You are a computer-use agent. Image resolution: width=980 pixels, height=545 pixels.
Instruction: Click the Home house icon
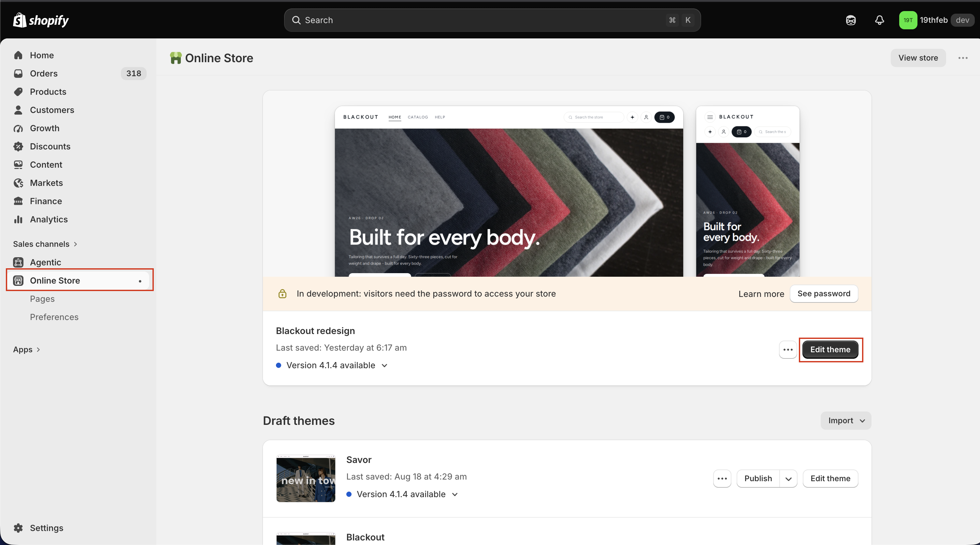[x=18, y=55]
